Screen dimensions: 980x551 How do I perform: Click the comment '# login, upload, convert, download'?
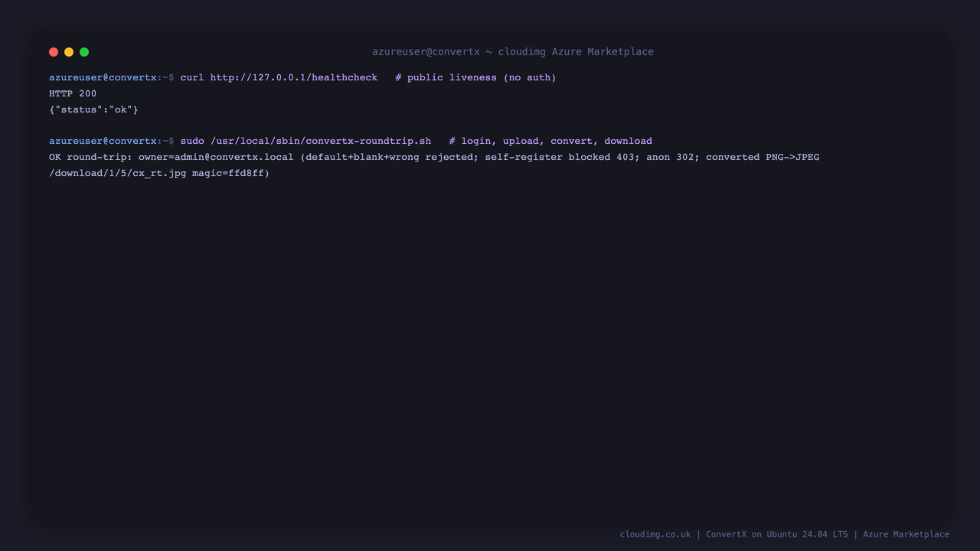(550, 141)
